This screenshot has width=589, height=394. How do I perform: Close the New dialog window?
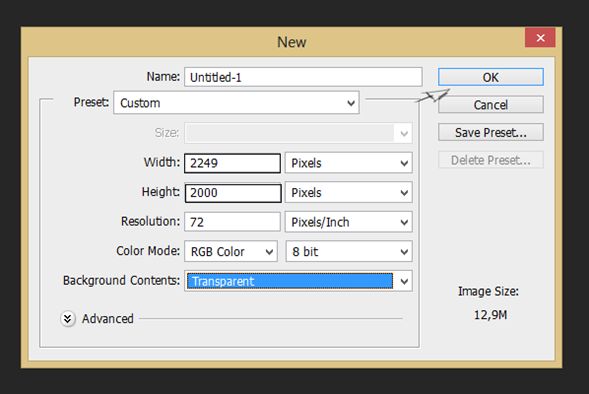tap(540, 38)
